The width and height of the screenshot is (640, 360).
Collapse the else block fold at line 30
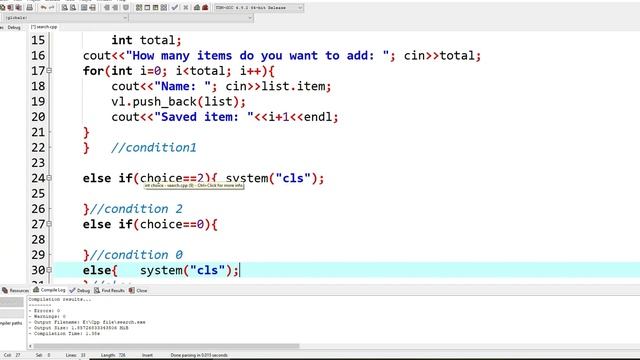[49, 270]
